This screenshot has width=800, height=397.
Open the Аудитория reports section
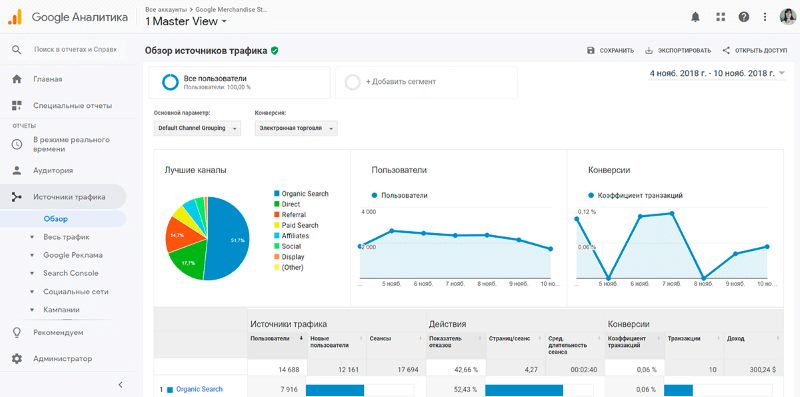coord(53,170)
